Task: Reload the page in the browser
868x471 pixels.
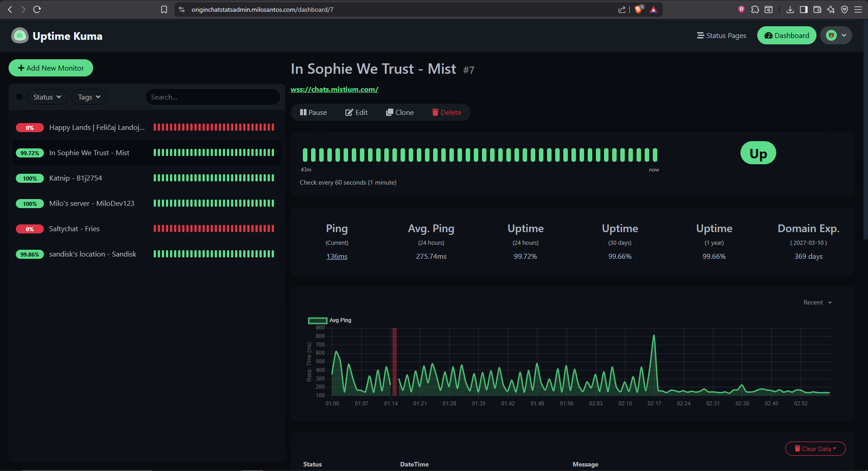Action: pos(37,10)
